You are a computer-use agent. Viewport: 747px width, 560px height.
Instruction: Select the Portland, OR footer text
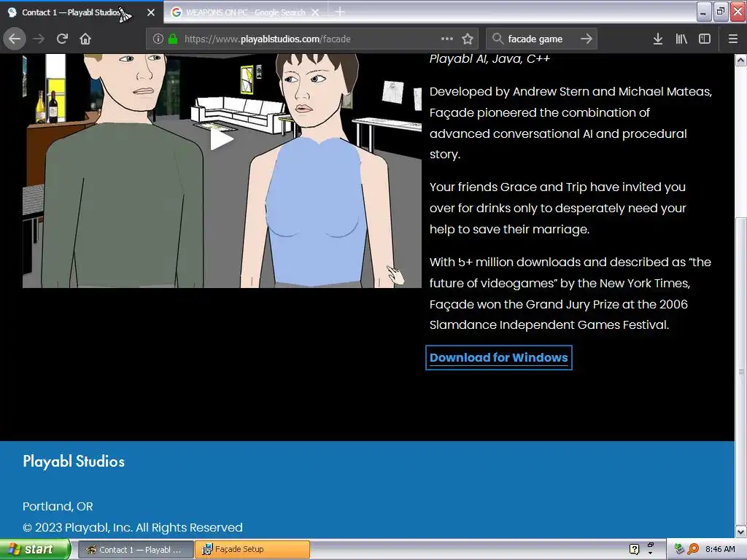pyautogui.click(x=58, y=506)
